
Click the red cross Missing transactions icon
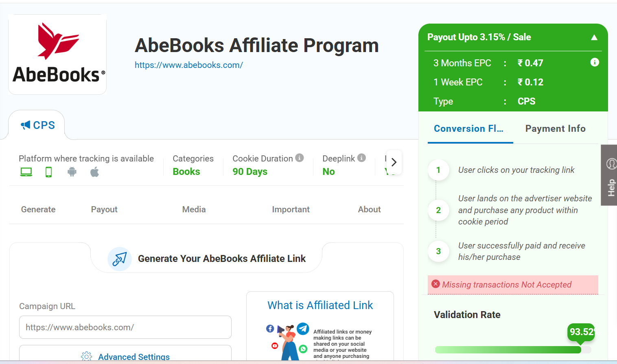(x=436, y=284)
